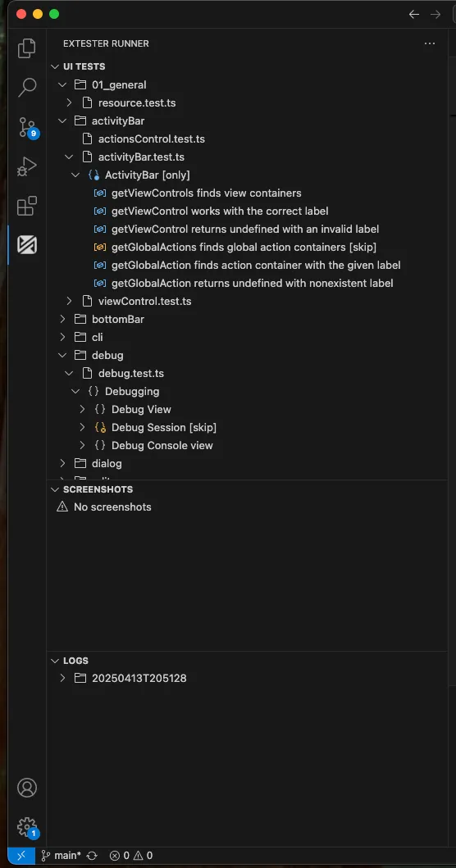Image resolution: width=456 pixels, height=868 pixels.
Task: Open the Run and Debug view
Action: 26,166
